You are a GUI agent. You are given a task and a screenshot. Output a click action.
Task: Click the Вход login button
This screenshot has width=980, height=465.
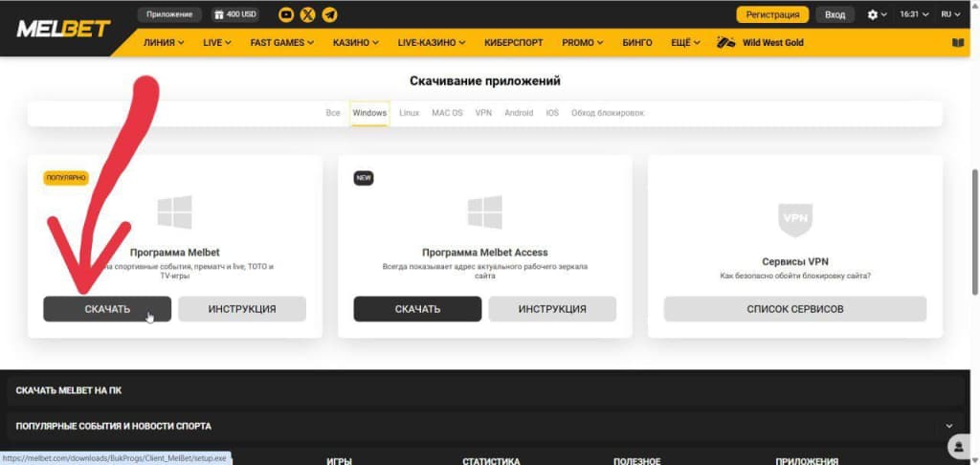(835, 14)
